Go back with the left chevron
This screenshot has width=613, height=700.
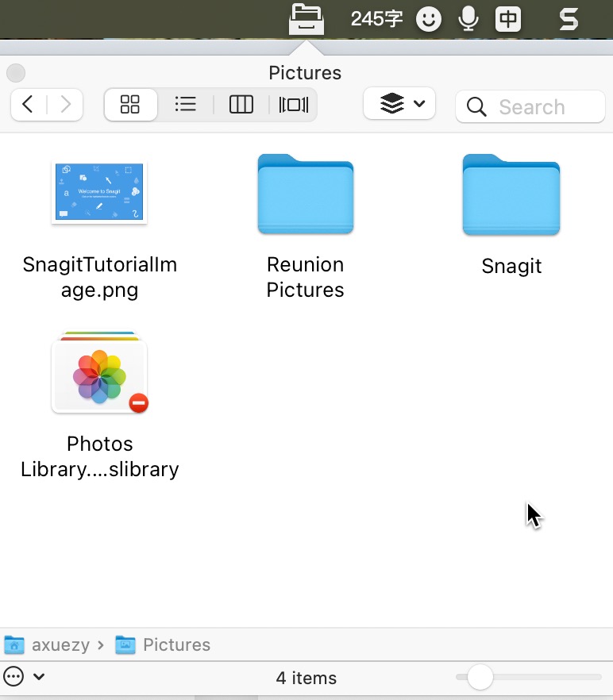tap(28, 105)
